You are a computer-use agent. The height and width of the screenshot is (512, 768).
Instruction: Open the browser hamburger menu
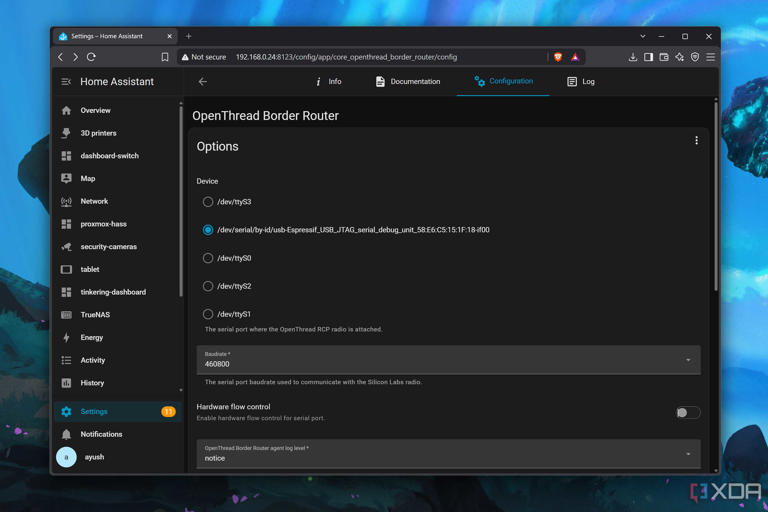click(711, 57)
